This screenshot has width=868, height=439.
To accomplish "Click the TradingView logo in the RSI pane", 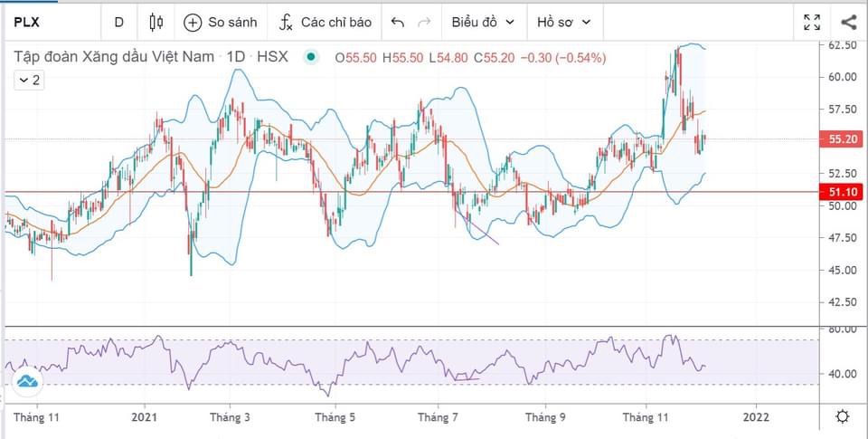I will click(26, 381).
